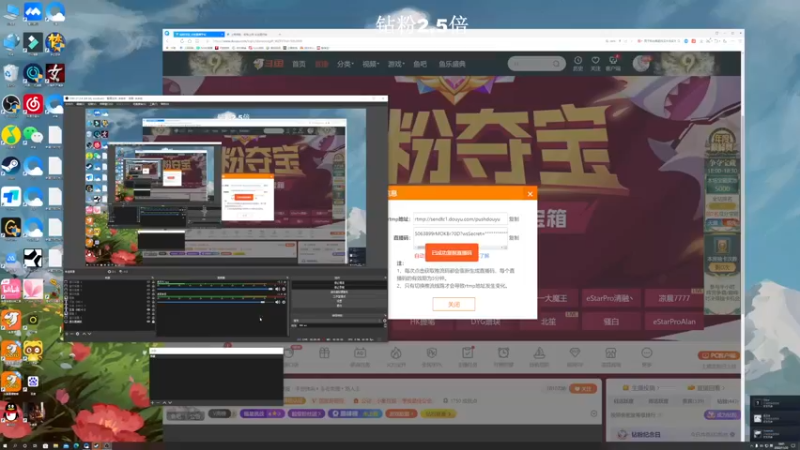Click the PC客户端 button
The image size is (800, 450).
click(x=719, y=355)
